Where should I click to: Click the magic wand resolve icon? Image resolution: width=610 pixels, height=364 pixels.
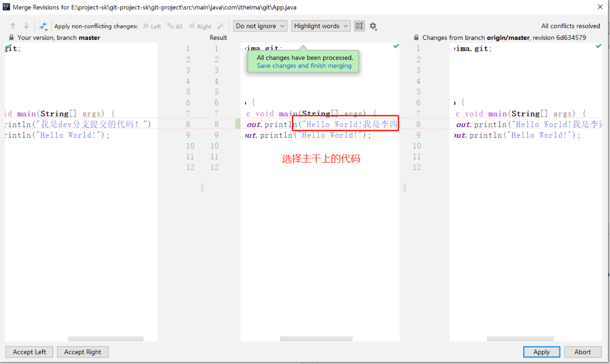tap(221, 26)
